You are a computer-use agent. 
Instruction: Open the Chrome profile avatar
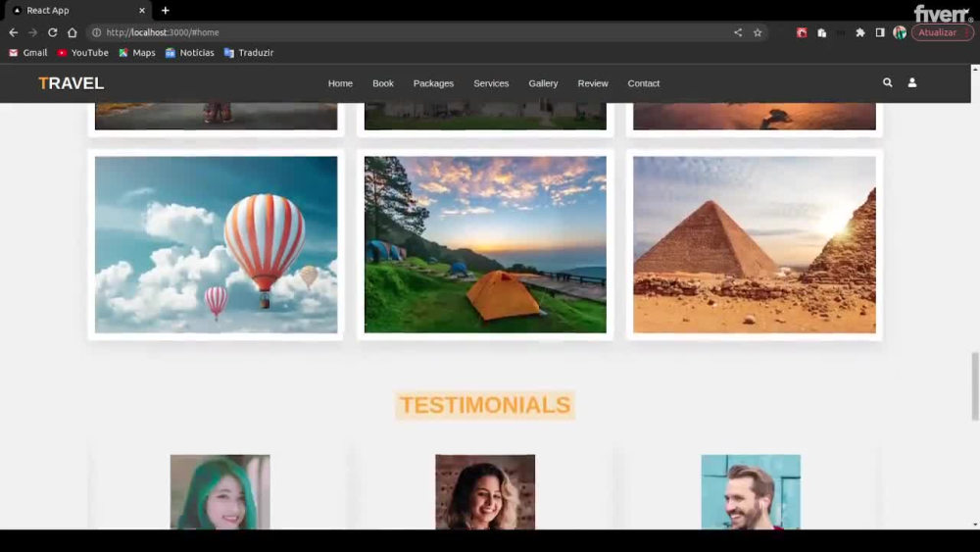(900, 32)
